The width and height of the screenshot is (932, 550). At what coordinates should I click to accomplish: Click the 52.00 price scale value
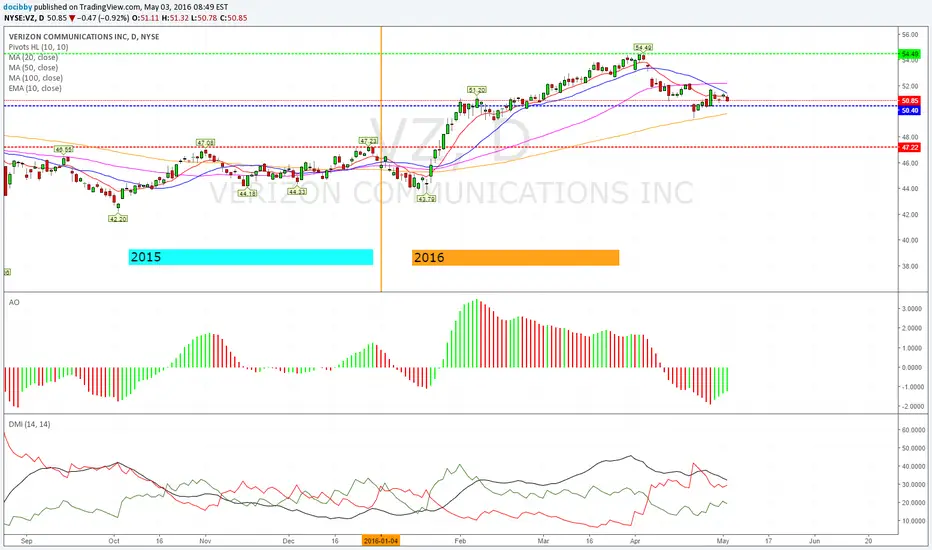[910, 86]
